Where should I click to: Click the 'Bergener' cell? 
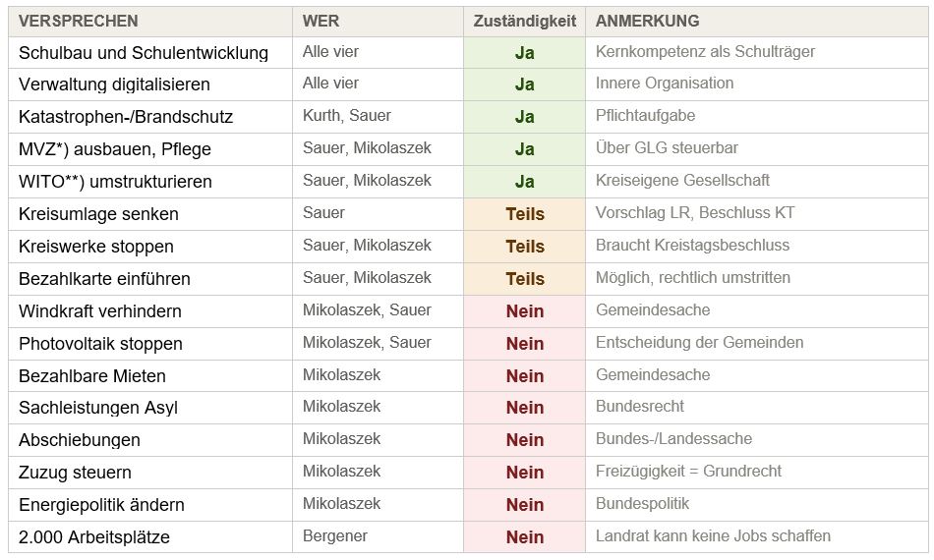pyautogui.click(x=335, y=536)
